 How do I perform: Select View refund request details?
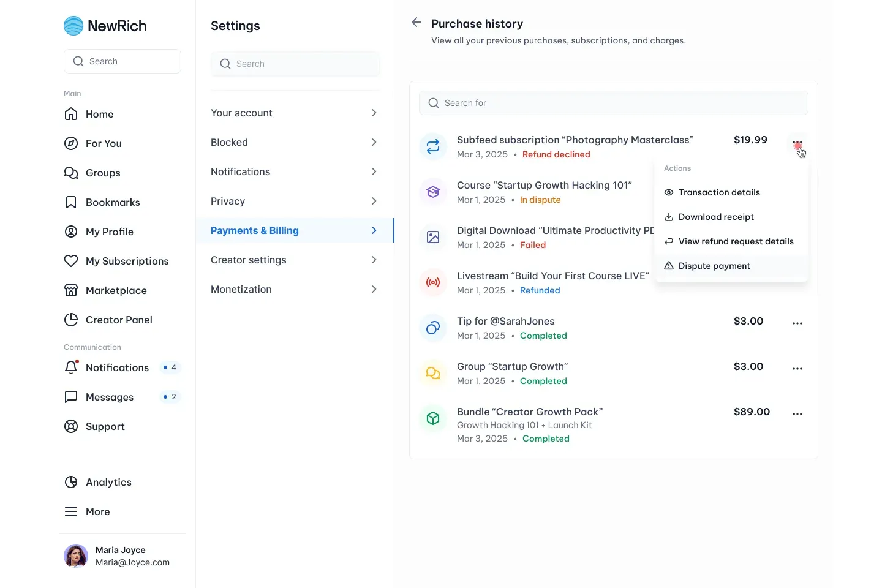tap(731, 241)
